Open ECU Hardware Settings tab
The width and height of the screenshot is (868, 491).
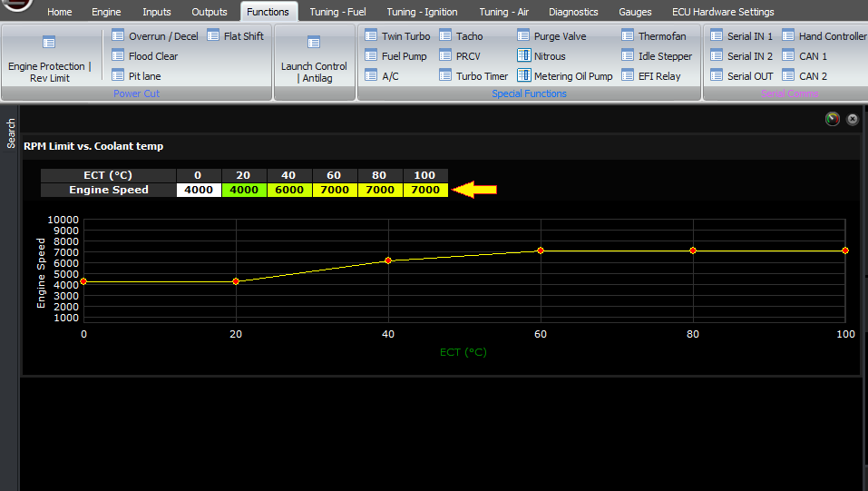click(x=723, y=12)
